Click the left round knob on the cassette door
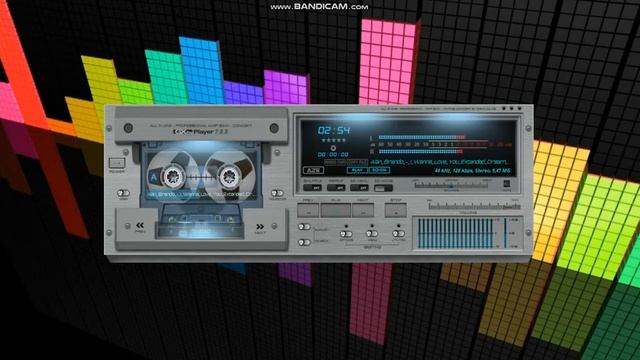This screenshot has height=360, width=640. 128,128
